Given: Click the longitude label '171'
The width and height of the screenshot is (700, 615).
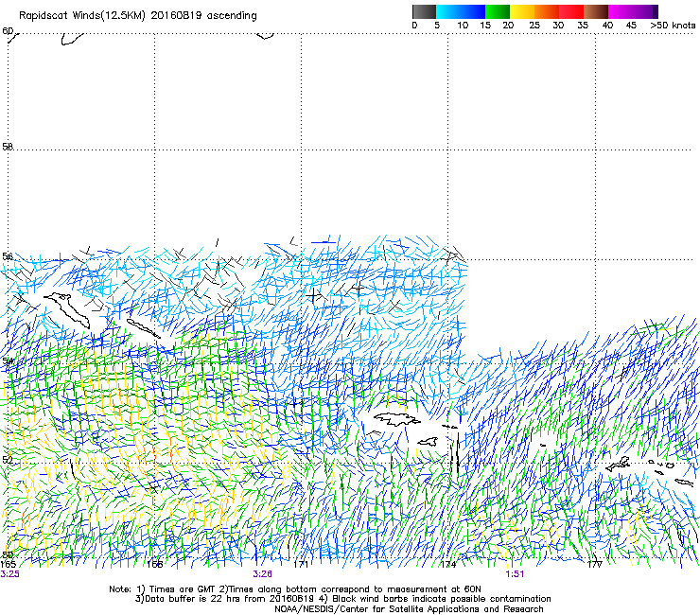Looking at the screenshot, I should (301, 565).
